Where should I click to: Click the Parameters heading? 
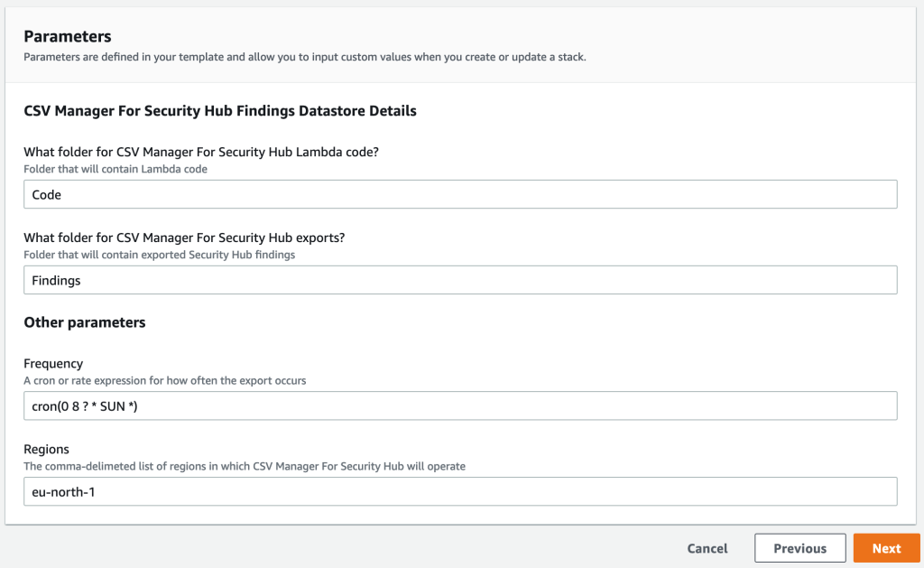coord(68,37)
